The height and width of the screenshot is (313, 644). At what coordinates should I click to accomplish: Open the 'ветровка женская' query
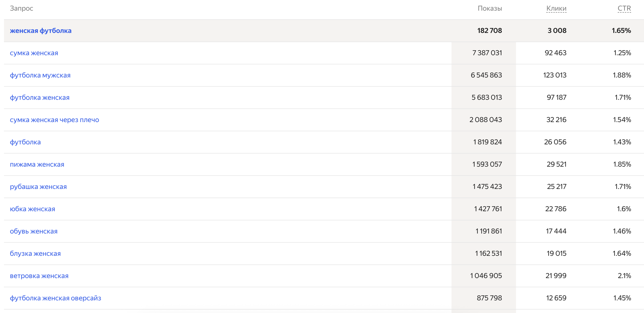point(39,276)
